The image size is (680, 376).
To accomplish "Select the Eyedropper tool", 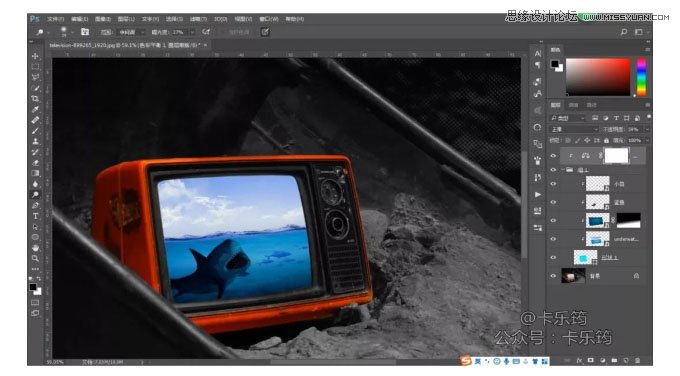I will pyautogui.click(x=35, y=109).
